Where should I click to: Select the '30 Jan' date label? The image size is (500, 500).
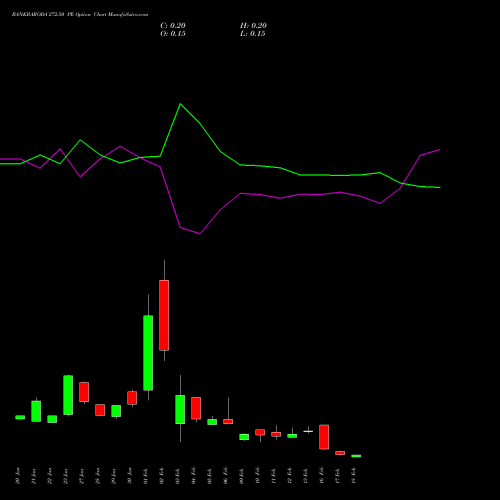[130, 476]
